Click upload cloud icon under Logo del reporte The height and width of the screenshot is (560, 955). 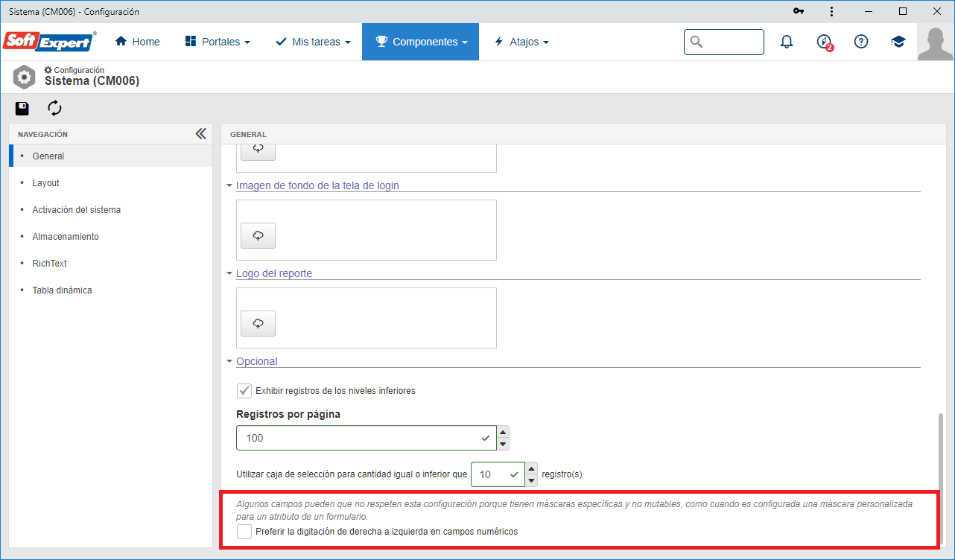[x=258, y=323]
